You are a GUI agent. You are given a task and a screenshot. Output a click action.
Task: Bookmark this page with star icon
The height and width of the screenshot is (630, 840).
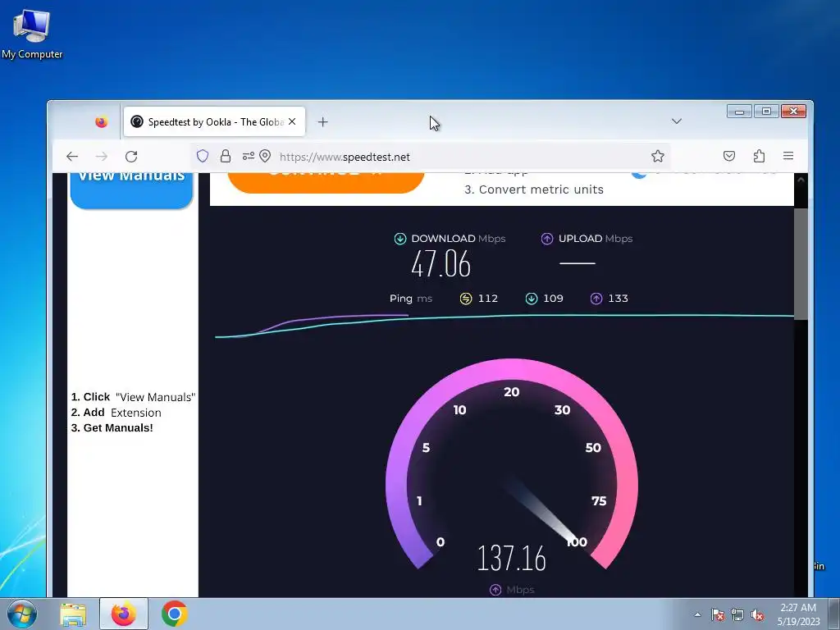(658, 156)
